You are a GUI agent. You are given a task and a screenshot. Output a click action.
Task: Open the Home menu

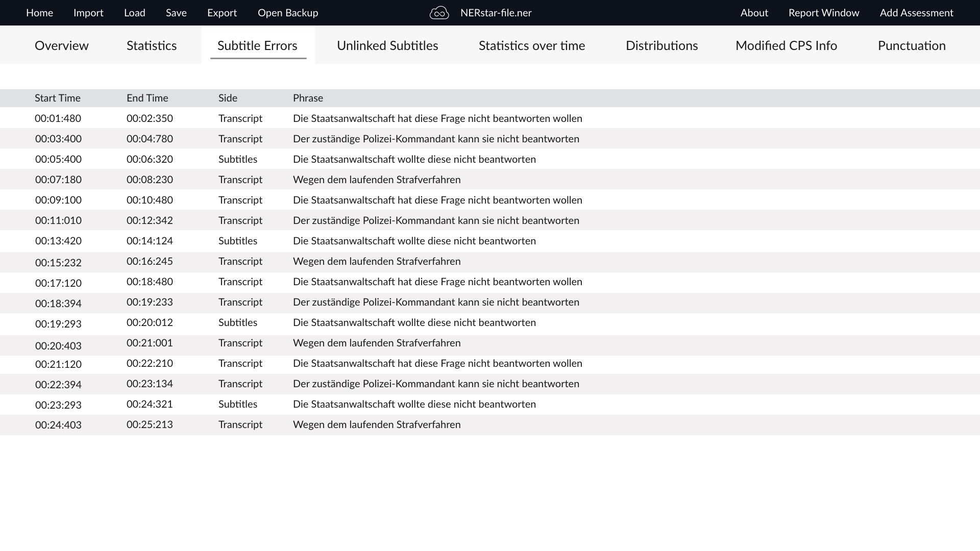pyautogui.click(x=39, y=13)
